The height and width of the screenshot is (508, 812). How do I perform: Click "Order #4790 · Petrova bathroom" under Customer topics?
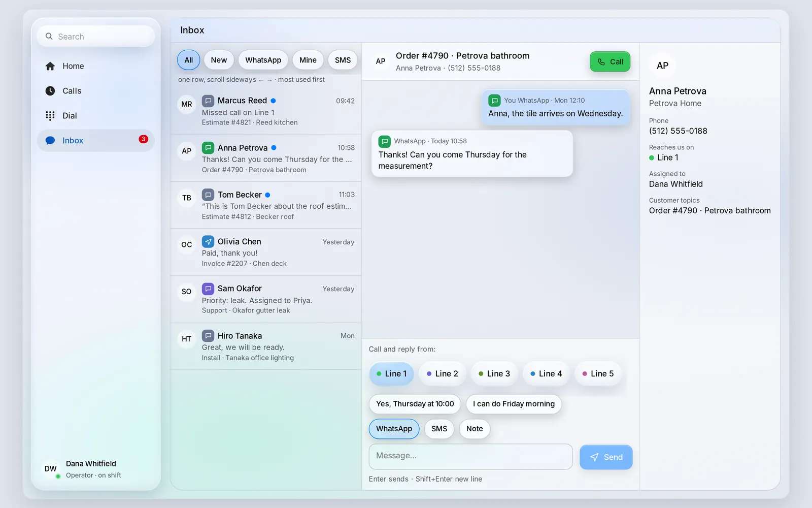(710, 211)
